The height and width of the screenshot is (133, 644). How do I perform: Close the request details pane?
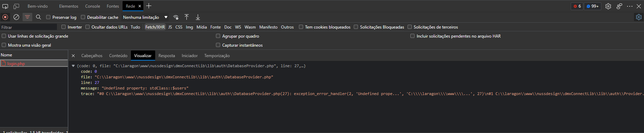(x=73, y=56)
